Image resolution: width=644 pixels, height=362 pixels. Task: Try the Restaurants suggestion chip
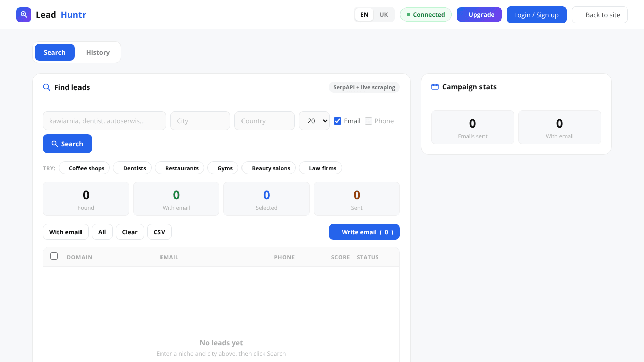coord(180,168)
